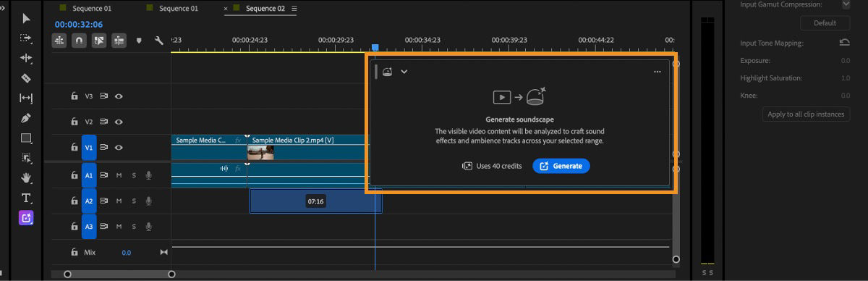Click the Mix track output arrows icon
The width and height of the screenshot is (868, 281).
(x=163, y=252)
